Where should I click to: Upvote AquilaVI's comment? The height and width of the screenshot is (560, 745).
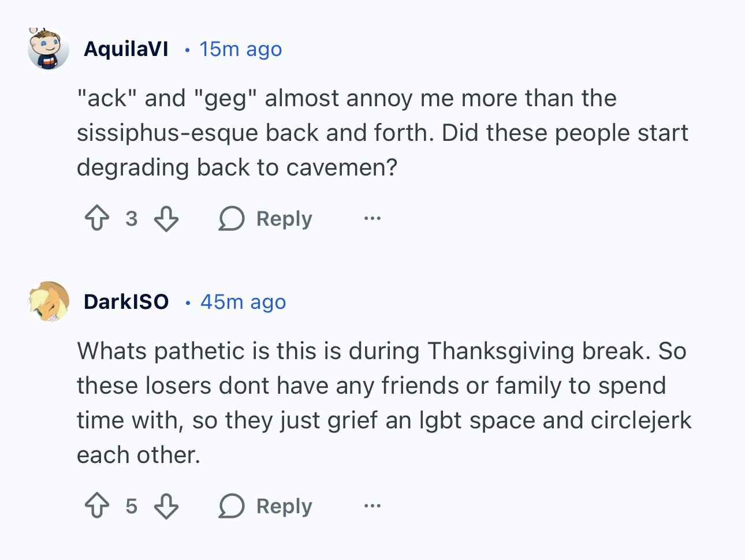(x=96, y=219)
